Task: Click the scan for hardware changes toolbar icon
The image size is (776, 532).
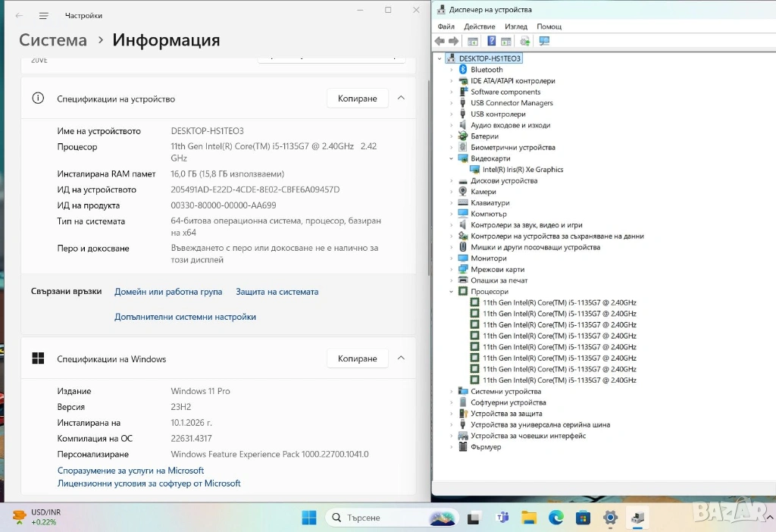Action: 544,41
